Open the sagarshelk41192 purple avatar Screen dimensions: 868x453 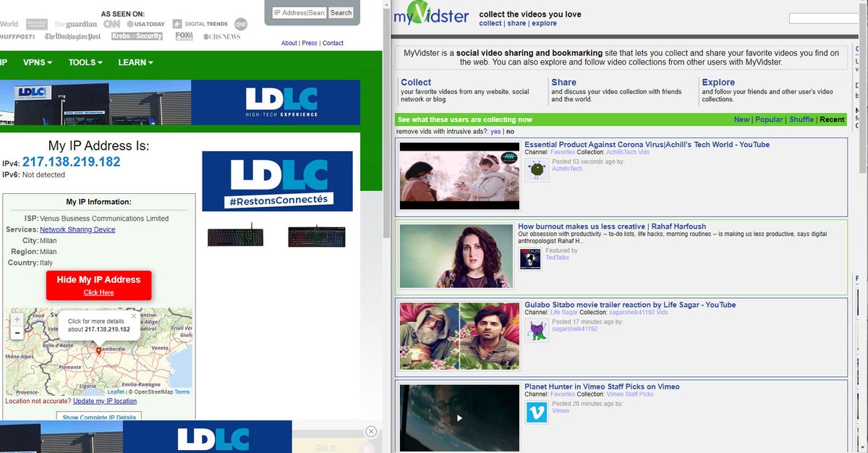tap(536, 331)
